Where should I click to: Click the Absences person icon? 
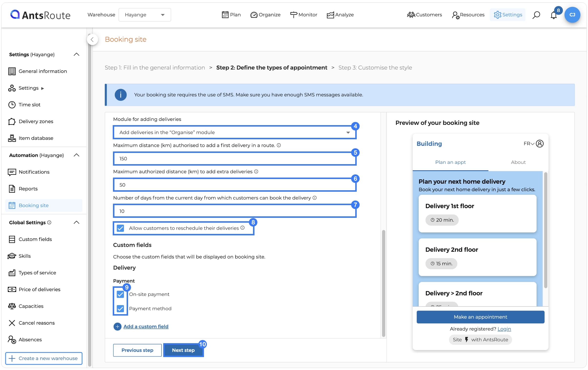12,340
